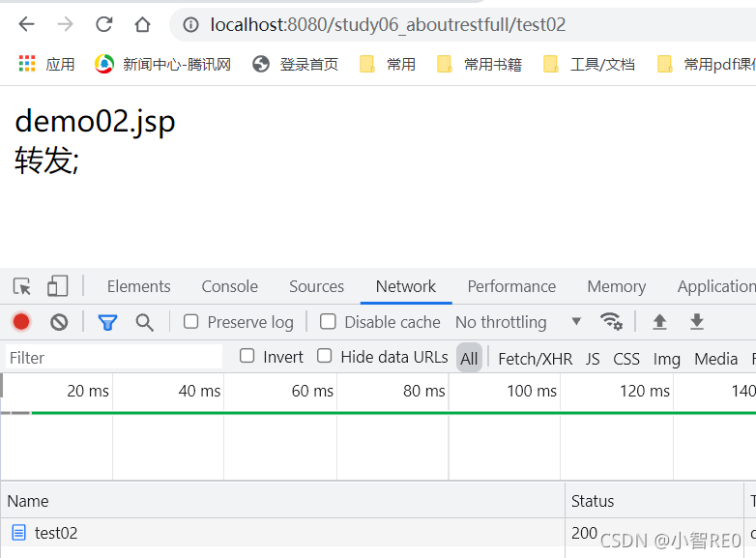This screenshot has height=558, width=756.
Task: Select the Network tab
Action: (x=405, y=286)
